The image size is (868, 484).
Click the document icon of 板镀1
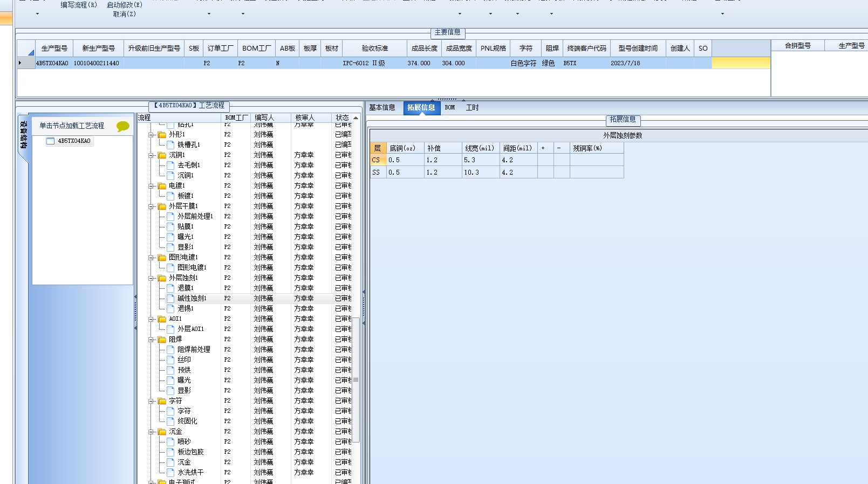(x=171, y=196)
